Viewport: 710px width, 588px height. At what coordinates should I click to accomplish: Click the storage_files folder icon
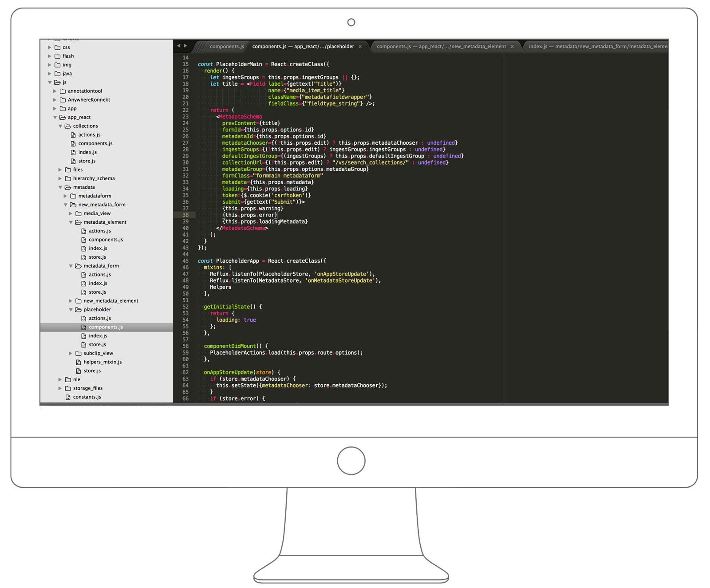68,388
